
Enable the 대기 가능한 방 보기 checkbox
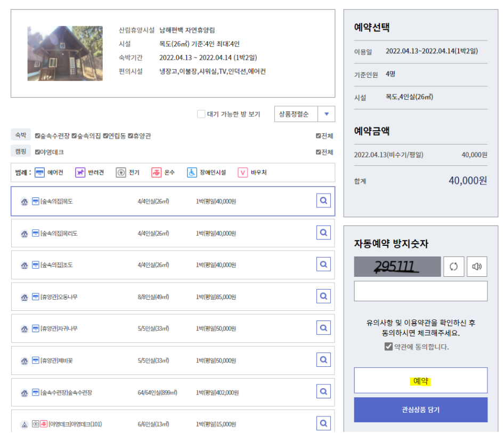(x=201, y=114)
